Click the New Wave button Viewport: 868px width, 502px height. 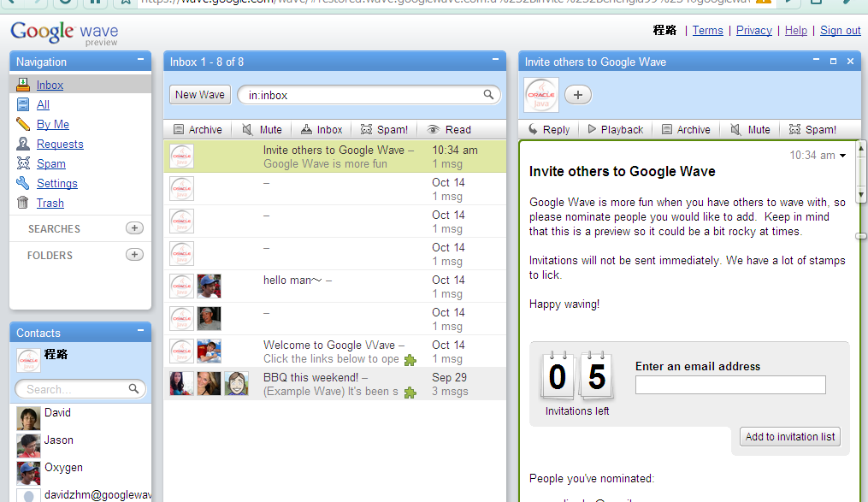click(200, 95)
